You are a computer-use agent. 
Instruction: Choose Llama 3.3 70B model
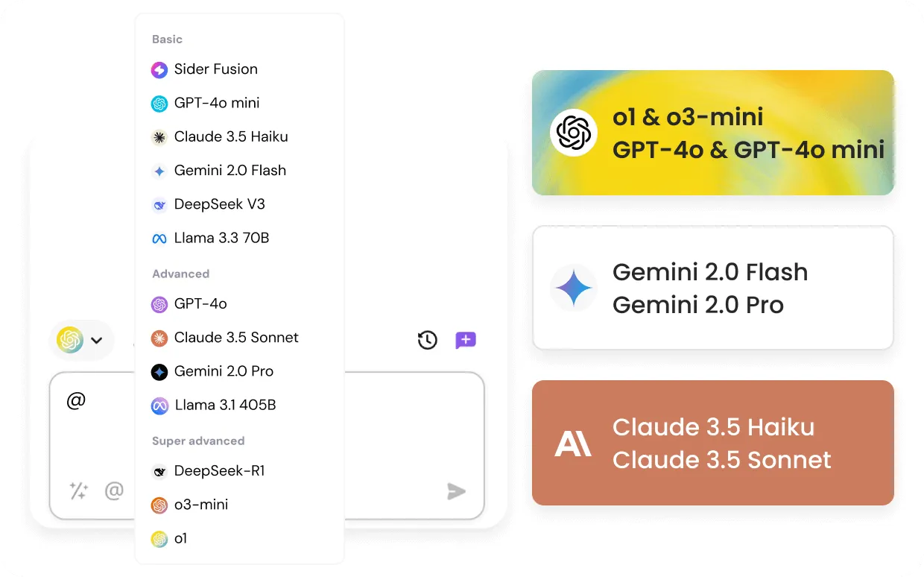tap(221, 238)
